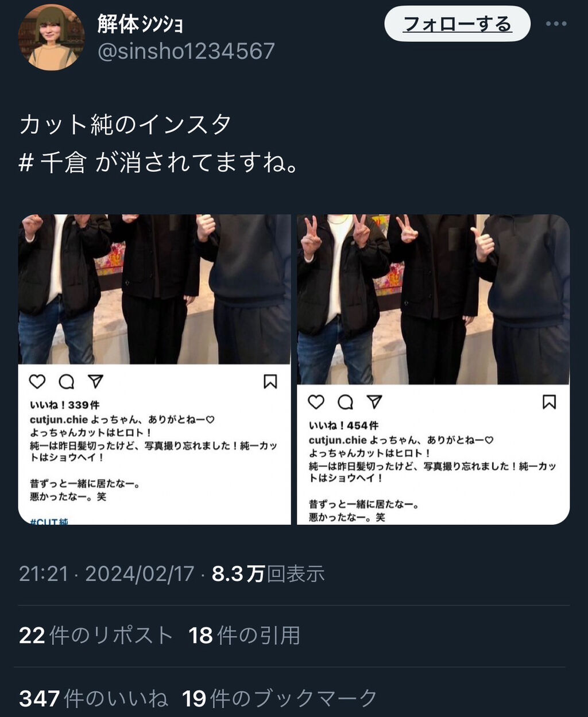Viewport: 588px width, 717px height.
Task: Tap the heart icon in right Instagram screenshot
Action: pyautogui.click(x=316, y=402)
